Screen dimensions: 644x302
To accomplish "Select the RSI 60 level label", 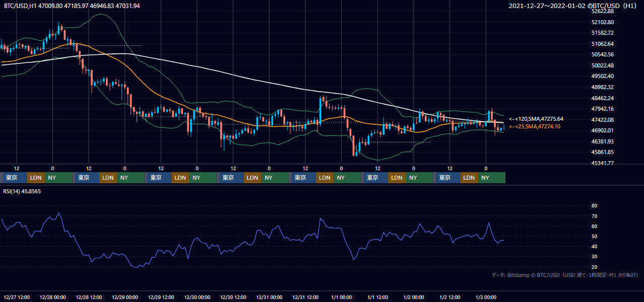I will pos(595,226).
